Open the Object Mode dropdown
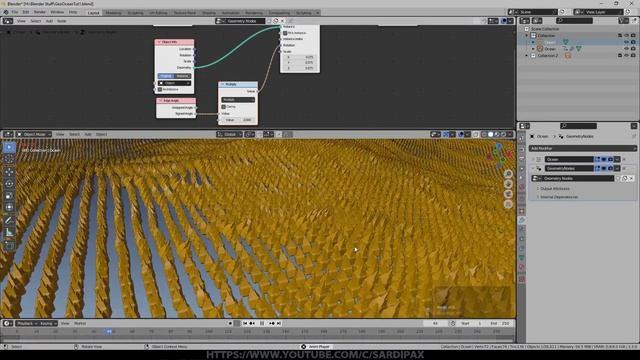The width and height of the screenshot is (640, 360). 34,134
